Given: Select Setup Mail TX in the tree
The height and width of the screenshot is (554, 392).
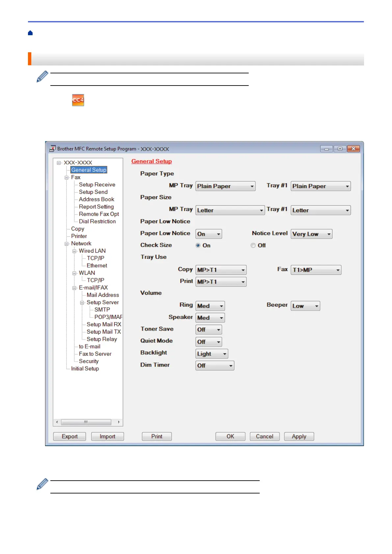Looking at the screenshot, I should click(x=104, y=332).
